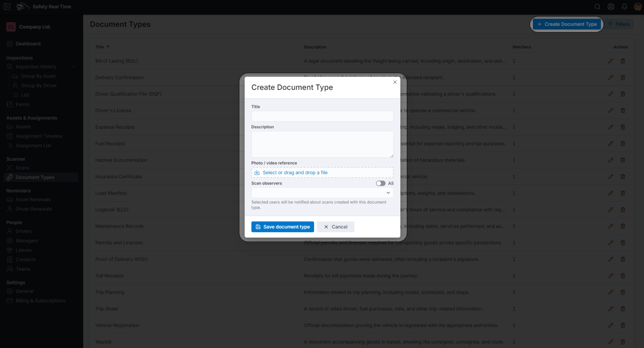The image size is (644, 348).
Task: Collapse the Inspection History section
Action: click(x=74, y=67)
